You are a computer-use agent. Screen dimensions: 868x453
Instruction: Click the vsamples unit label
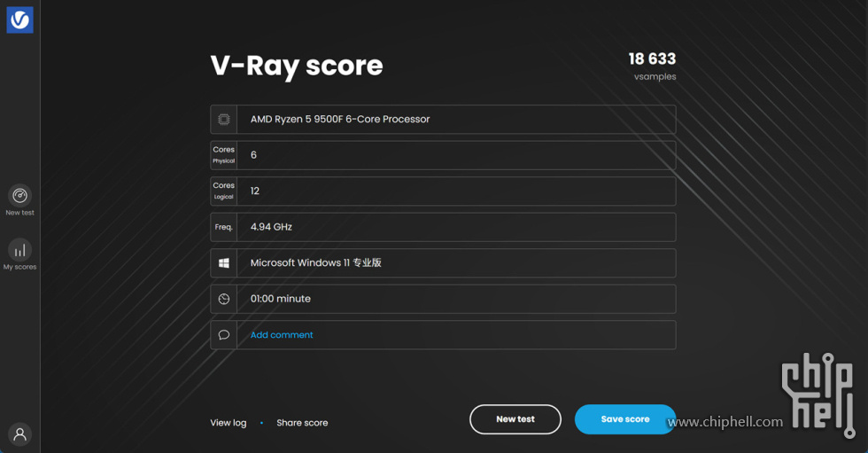click(655, 76)
